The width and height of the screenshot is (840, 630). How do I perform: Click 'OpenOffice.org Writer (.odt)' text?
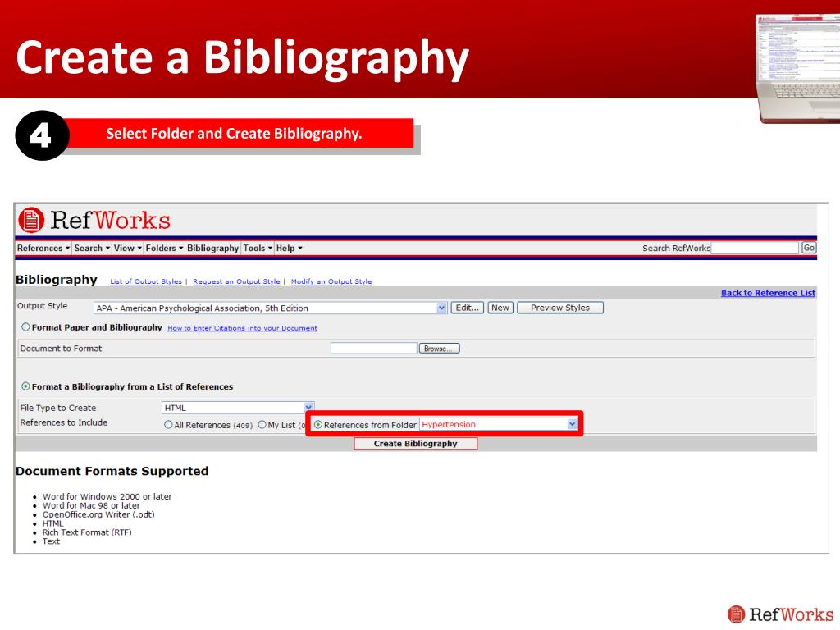pyautogui.click(x=98, y=514)
